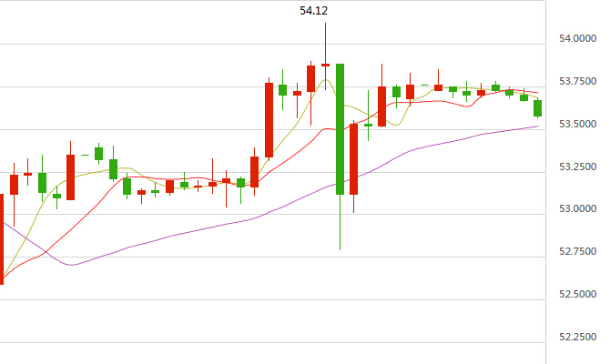Select the 53.250 price axis label
This screenshot has height=364, width=610.
point(579,167)
